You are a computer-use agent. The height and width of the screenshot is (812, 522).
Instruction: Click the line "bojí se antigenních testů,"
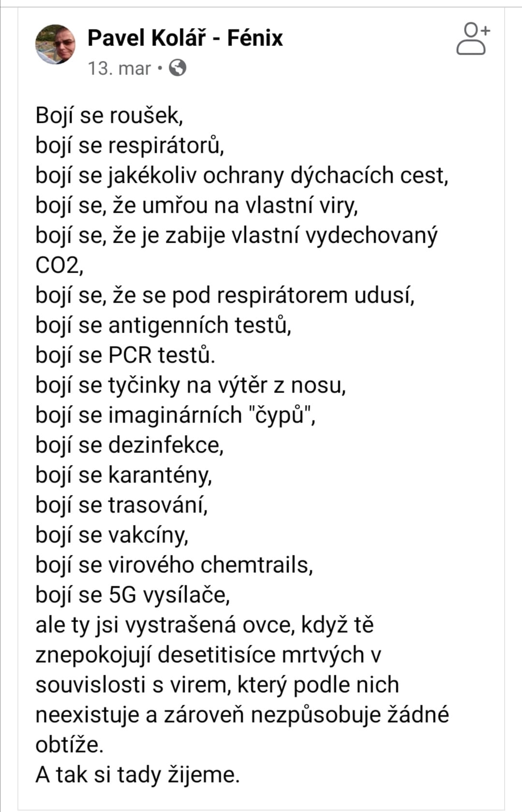pos(163,325)
